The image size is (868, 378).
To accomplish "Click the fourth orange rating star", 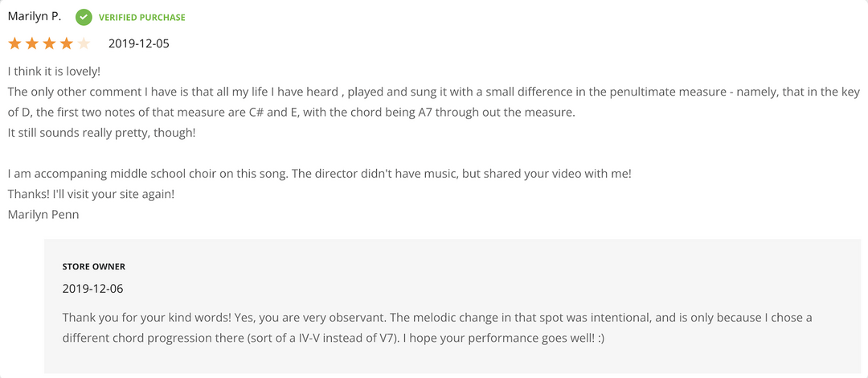I will pos(67,43).
